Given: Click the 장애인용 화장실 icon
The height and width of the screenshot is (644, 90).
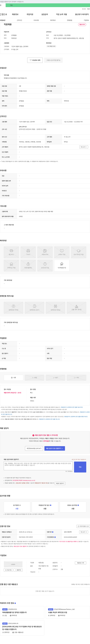Looking at the screenshot, I should pyautogui.click(x=56, y=308).
